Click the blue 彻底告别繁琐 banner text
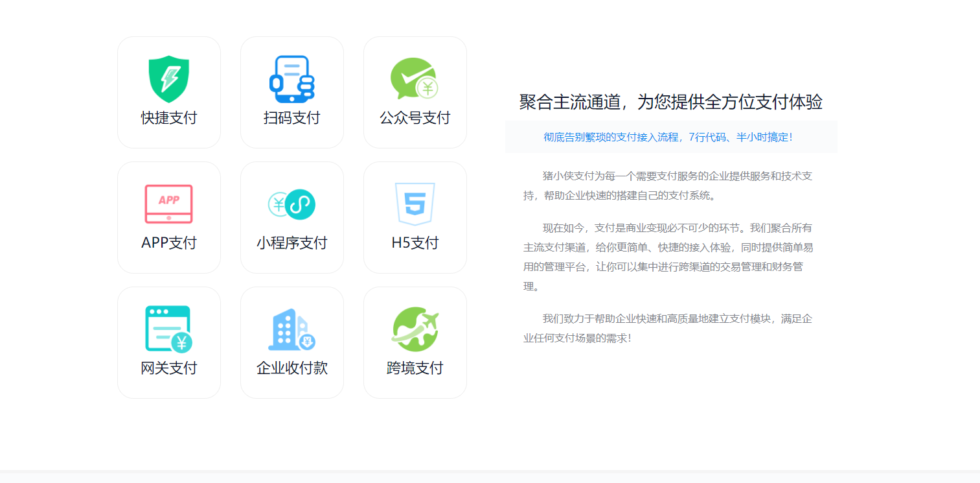The height and width of the screenshot is (483, 980). [668, 137]
